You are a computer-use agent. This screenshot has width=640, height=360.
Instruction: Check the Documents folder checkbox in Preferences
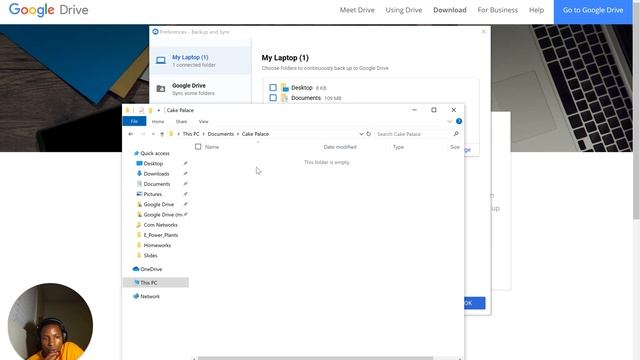click(x=273, y=98)
